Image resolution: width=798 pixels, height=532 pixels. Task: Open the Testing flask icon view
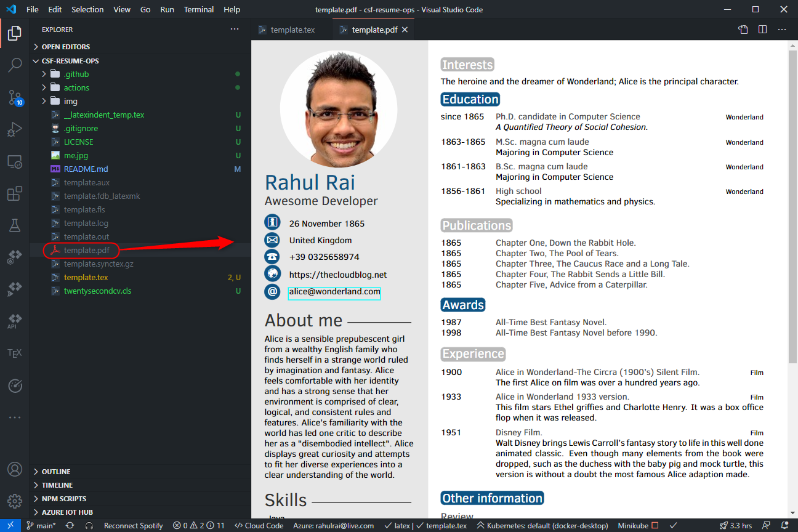pos(15,226)
